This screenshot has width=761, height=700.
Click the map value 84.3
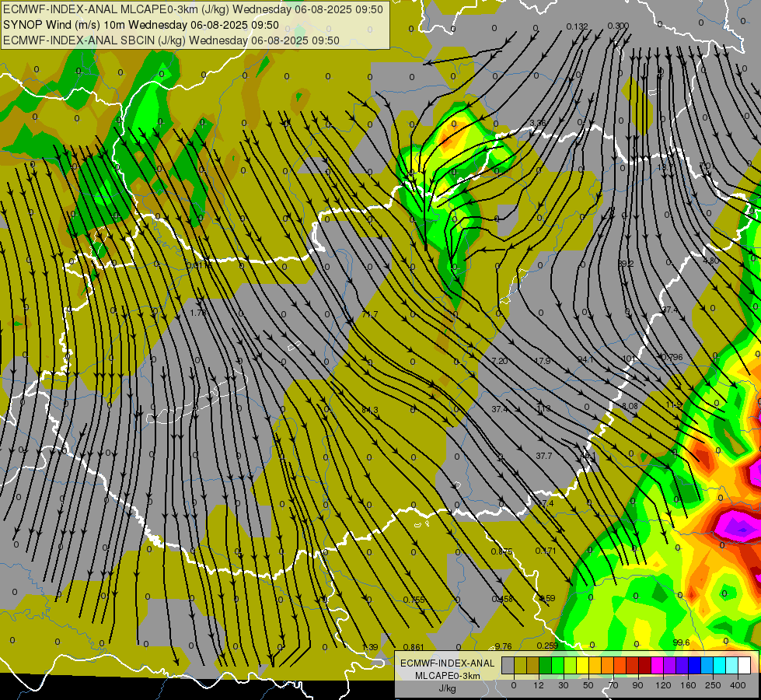[x=370, y=411]
